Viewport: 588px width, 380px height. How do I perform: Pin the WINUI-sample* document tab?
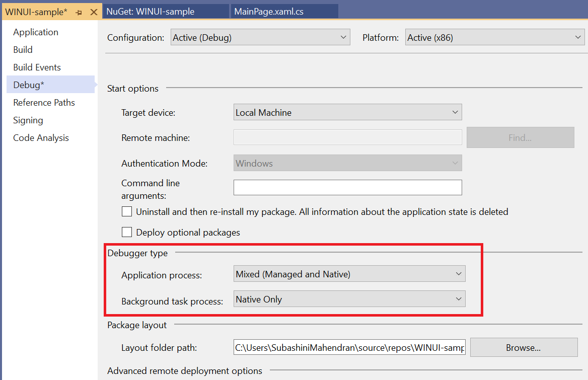coord(79,11)
